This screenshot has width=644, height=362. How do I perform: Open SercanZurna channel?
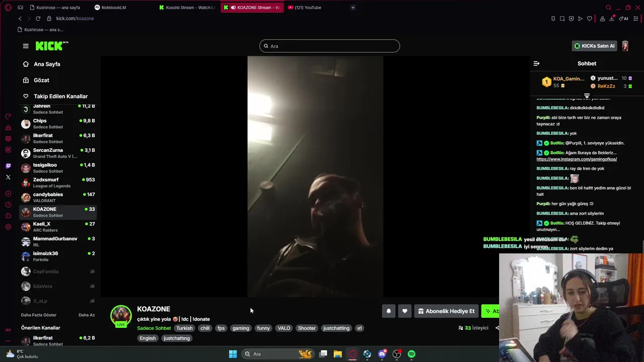coord(58,153)
